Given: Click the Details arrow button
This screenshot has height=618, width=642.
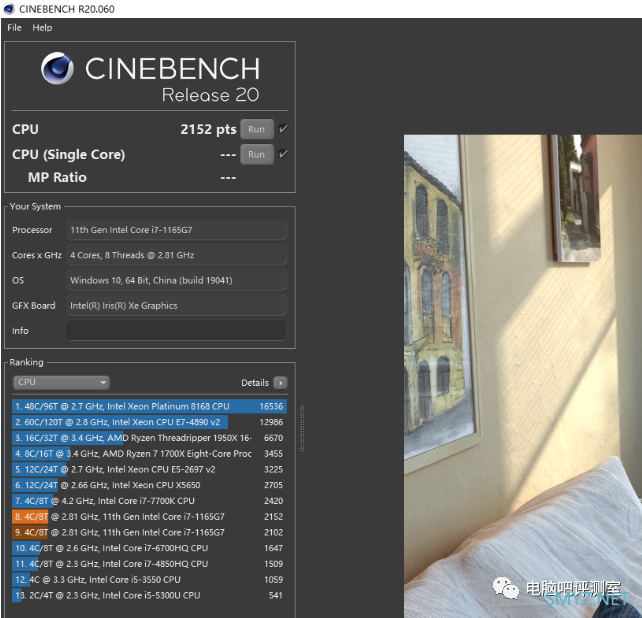Looking at the screenshot, I should click(280, 383).
